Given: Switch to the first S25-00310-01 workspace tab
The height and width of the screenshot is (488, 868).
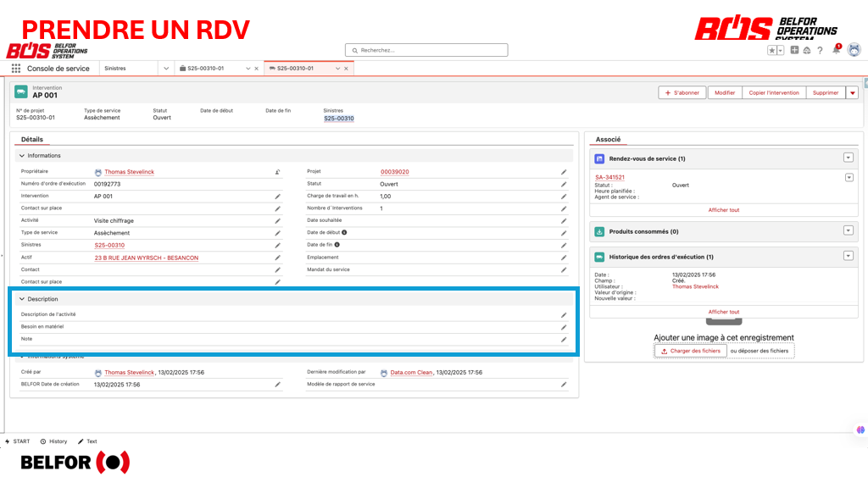Looking at the screenshot, I should coord(205,69).
